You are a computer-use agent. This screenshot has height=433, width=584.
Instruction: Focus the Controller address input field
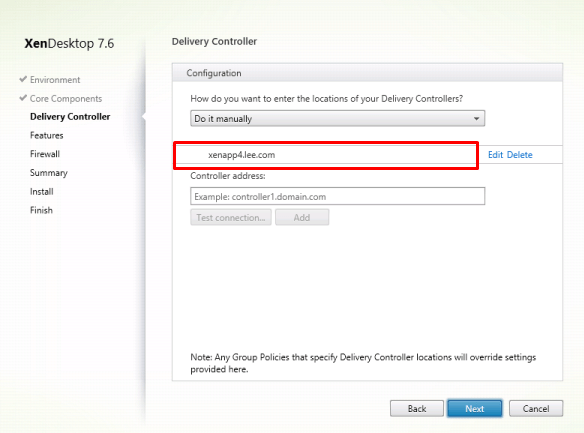point(337,196)
